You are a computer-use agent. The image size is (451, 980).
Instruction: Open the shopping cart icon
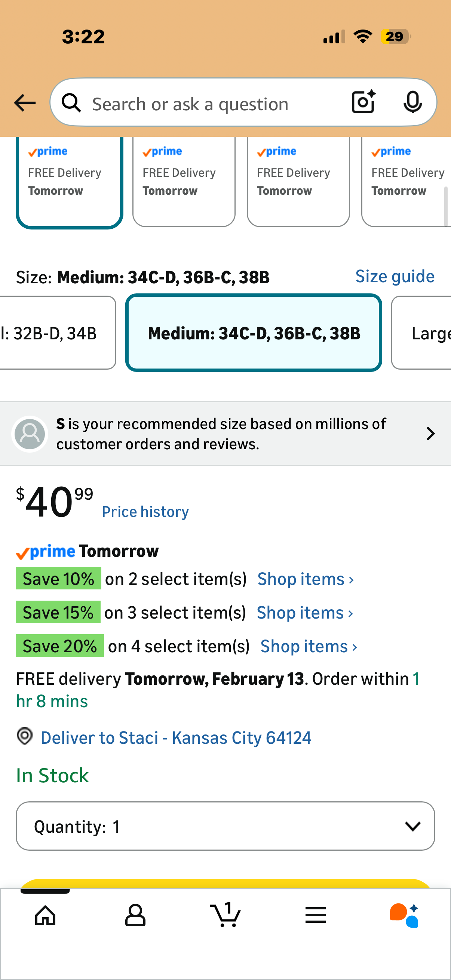(x=225, y=915)
